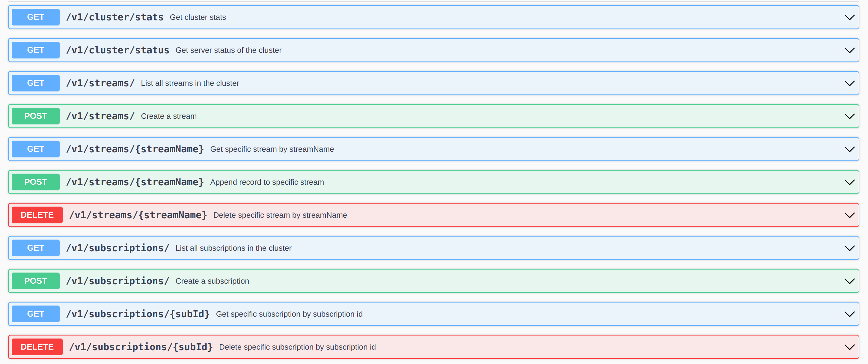Open chevron for Get specific subscription row
868x364 pixels.
click(849, 314)
